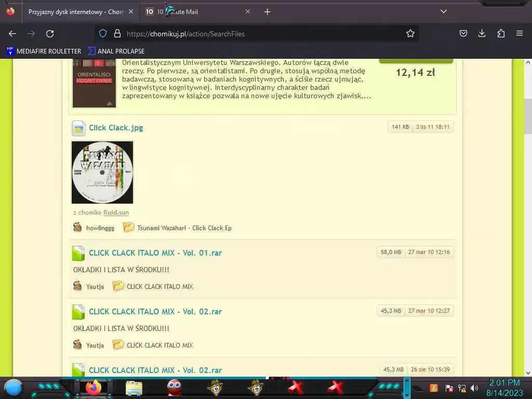Click the archive icon for Vol. 01.rar

pos(78,254)
